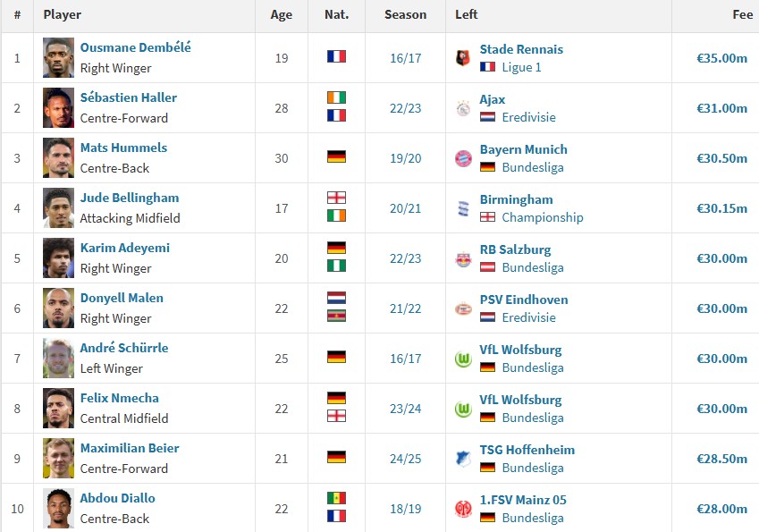This screenshot has height=532, width=759.
Task: Sort the table by the Fee column header
Action: pyautogui.click(x=743, y=15)
